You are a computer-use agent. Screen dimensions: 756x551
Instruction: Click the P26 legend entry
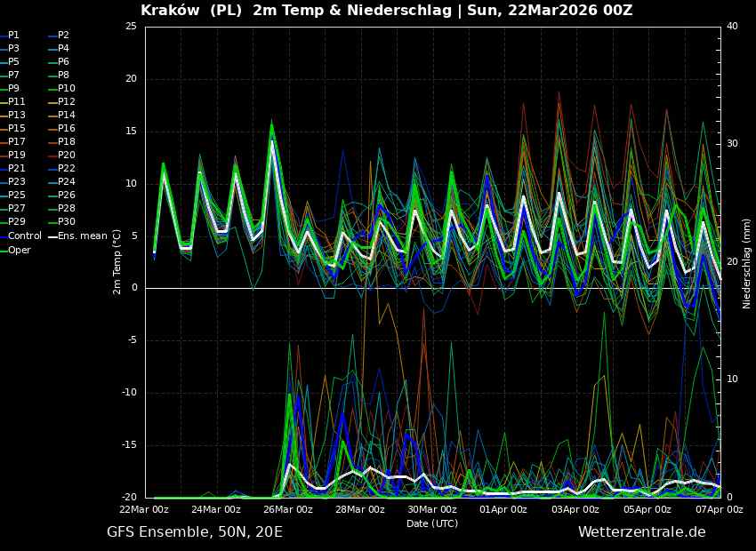(x=61, y=195)
